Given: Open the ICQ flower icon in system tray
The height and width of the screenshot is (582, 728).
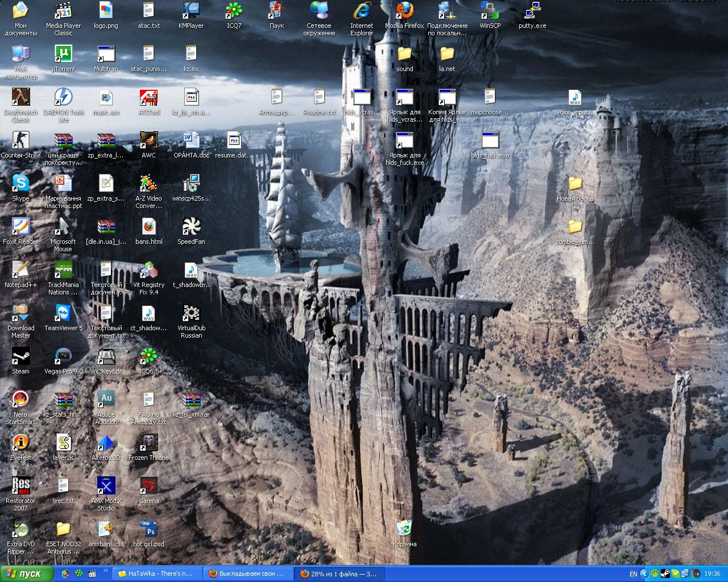Looking at the screenshot, I should pos(655,574).
